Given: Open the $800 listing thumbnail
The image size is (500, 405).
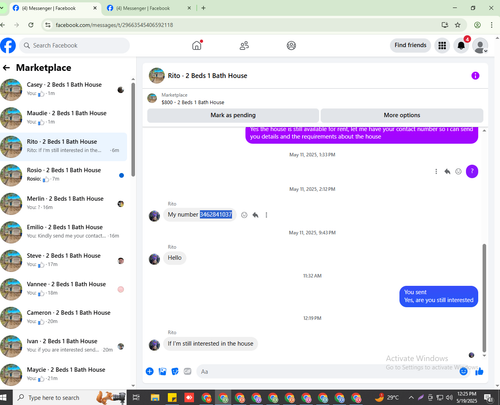Looking at the screenshot, I should 152,98.
